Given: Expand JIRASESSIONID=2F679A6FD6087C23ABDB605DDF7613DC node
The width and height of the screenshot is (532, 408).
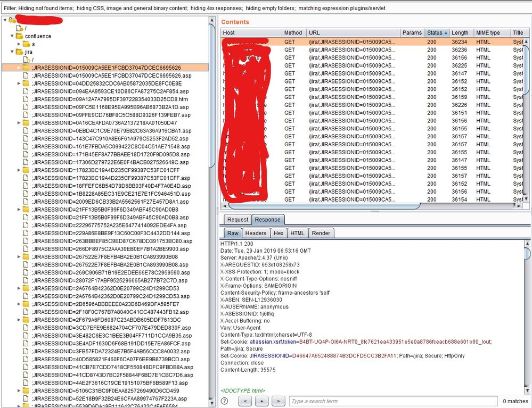Looking at the screenshot, I should pos(19,320).
